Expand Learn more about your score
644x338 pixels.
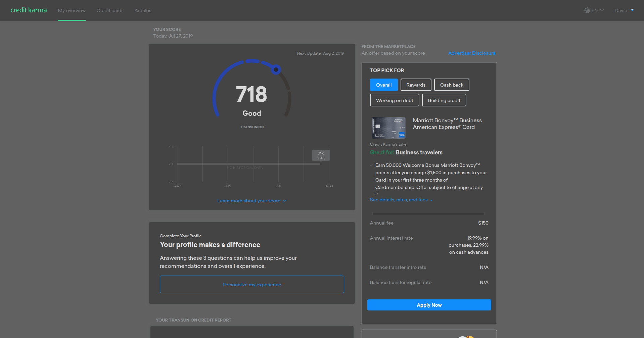pyautogui.click(x=252, y=201)
